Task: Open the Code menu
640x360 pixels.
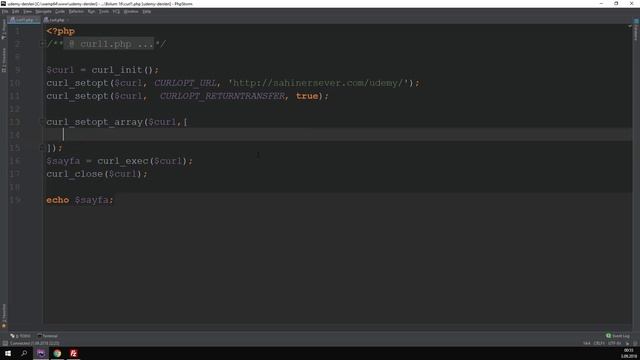Action: coord(60,11)
